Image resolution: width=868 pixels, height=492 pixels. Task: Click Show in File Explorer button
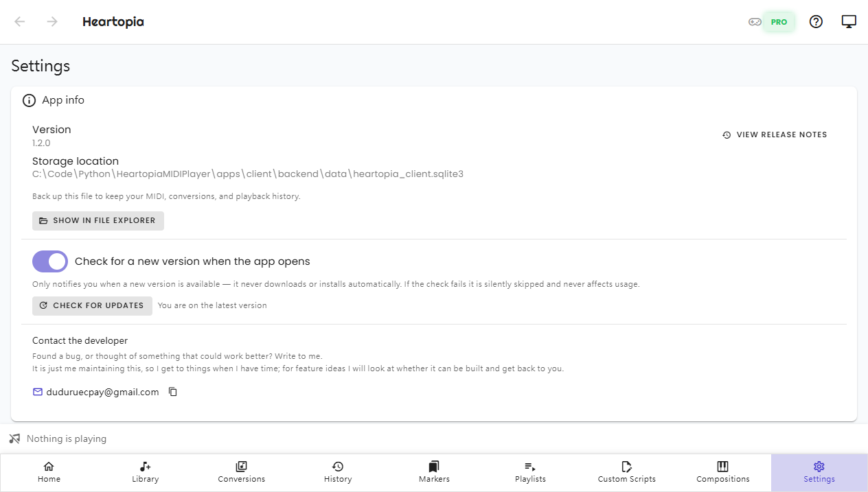98,221
